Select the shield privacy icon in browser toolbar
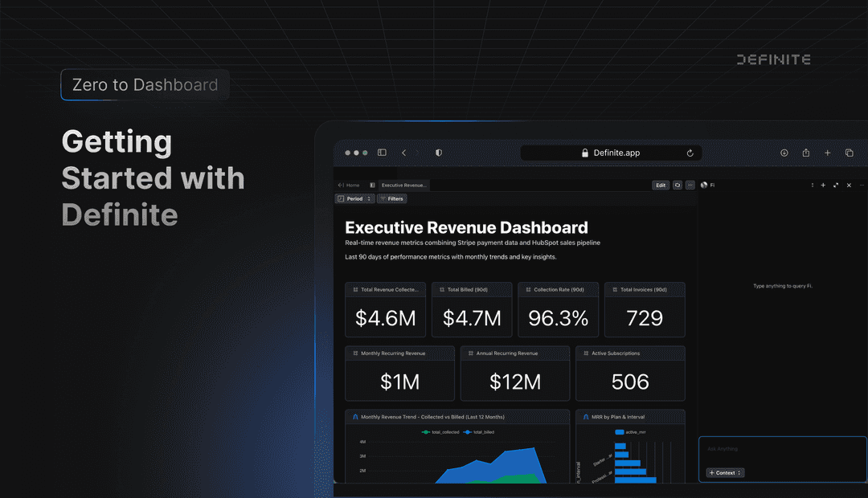 438,153
